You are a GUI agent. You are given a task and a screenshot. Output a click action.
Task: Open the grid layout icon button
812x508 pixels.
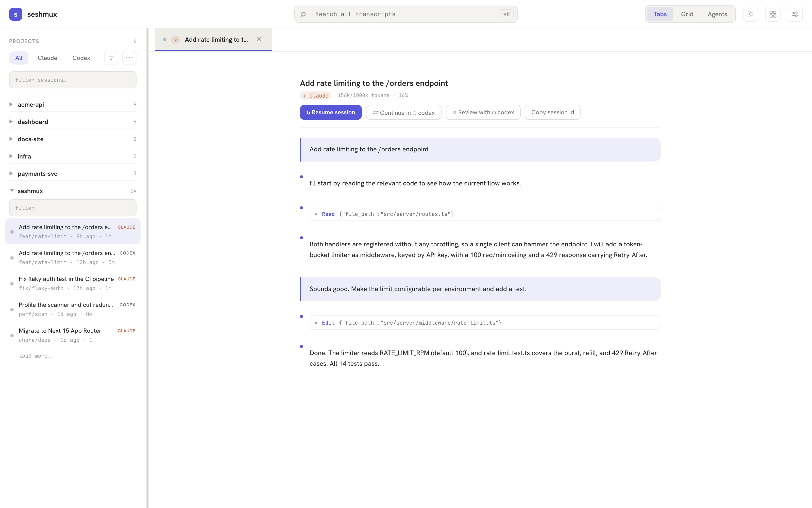(773, 14)
